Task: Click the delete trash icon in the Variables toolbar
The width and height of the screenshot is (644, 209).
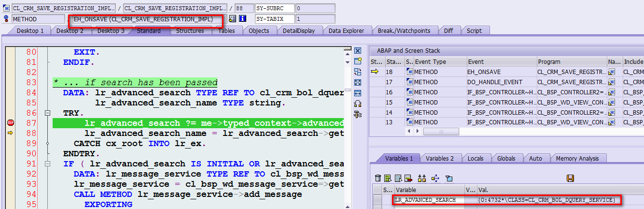Action: [378, 179]
